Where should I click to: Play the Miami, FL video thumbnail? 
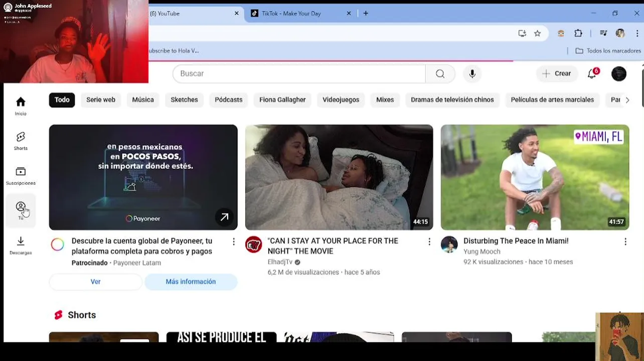click(x=535, y=177)
